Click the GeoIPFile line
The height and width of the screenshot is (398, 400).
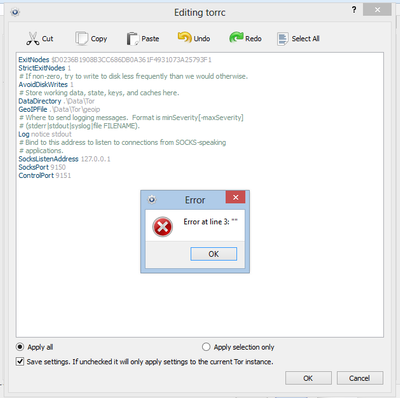(59, 109)
